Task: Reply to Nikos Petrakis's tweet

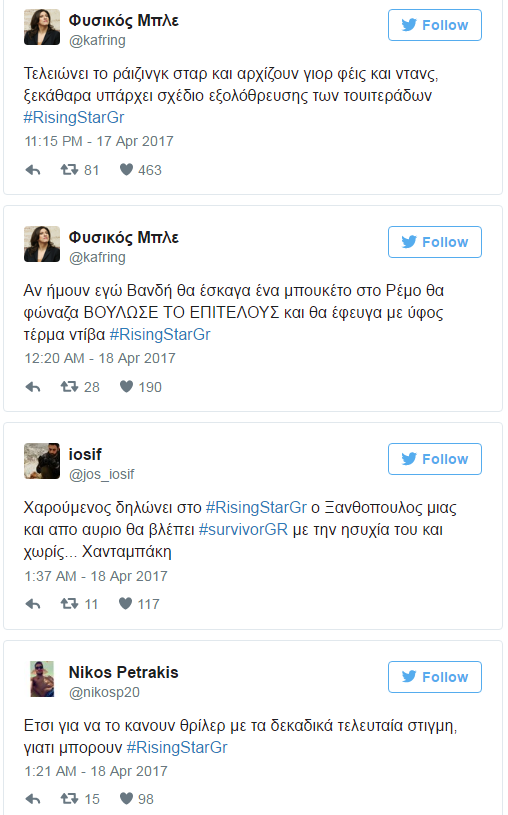Action: [x=33, y=799]
